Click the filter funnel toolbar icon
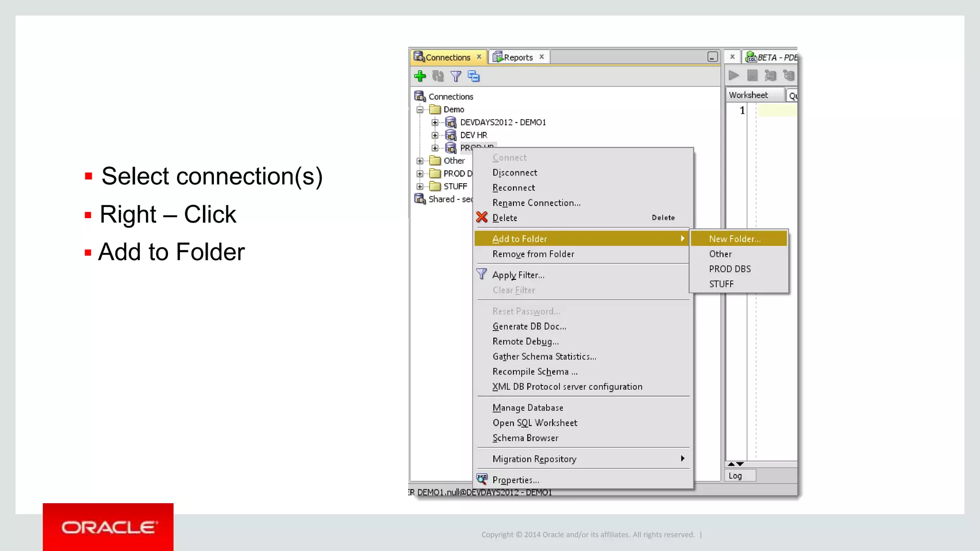Image resolution: width=980 pixels, height=551 pixels. [456, 76]
